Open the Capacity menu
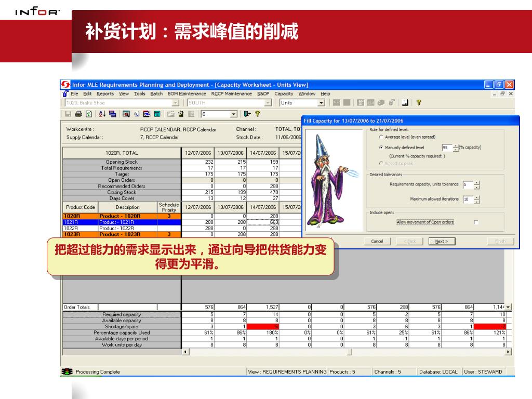The height and width of the screenshot is (399, 532). [x=284, y=94]
